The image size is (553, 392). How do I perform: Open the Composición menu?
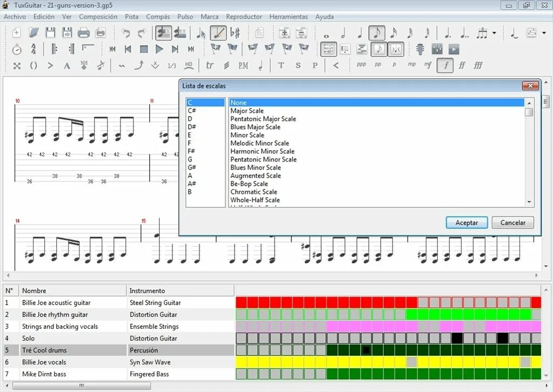click(x=98, y=17)
